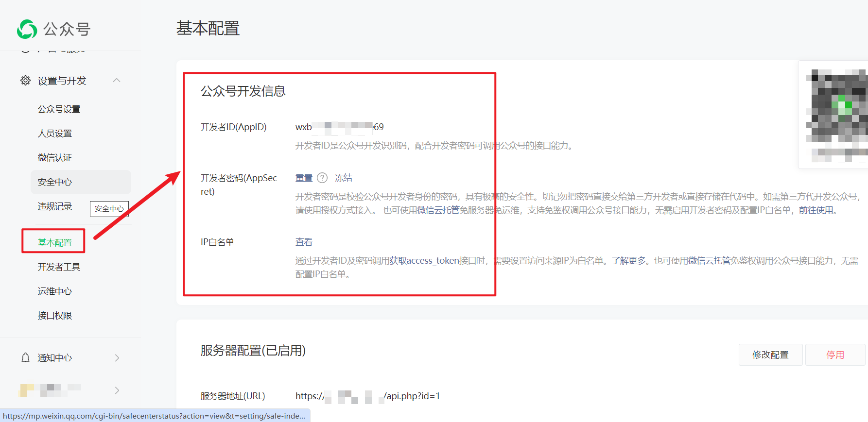This screenshot has height=422, width=868.
Task: Expand the 通知中心 arrow
Action: 117,358
